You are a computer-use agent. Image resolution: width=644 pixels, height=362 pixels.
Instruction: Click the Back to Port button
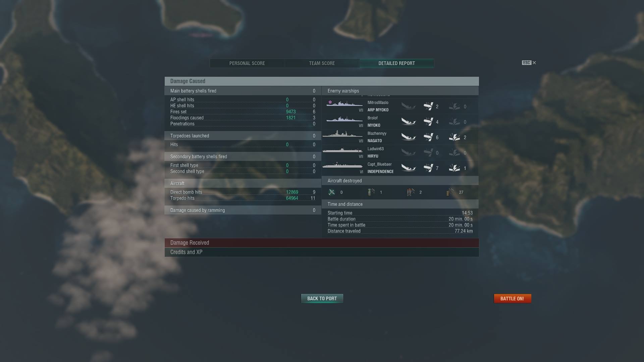pyautogui.click(x=322, y=299)
